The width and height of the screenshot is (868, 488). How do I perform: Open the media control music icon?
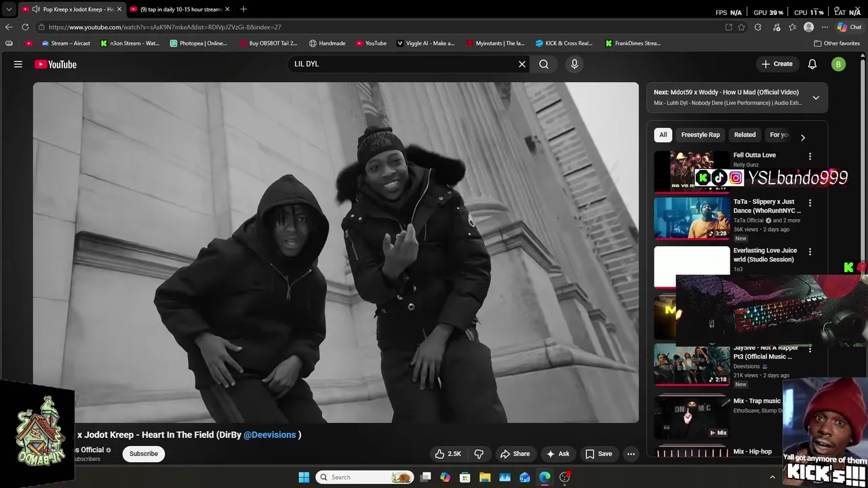(776, 27)
